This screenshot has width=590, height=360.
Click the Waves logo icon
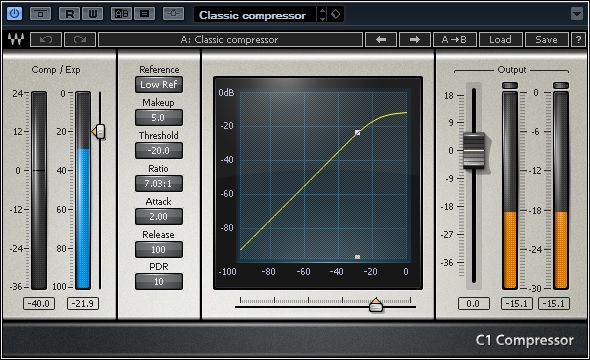16,39
